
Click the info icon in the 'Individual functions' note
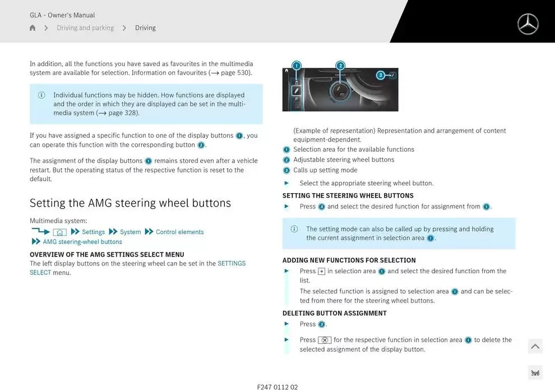[x=41, y=95]
